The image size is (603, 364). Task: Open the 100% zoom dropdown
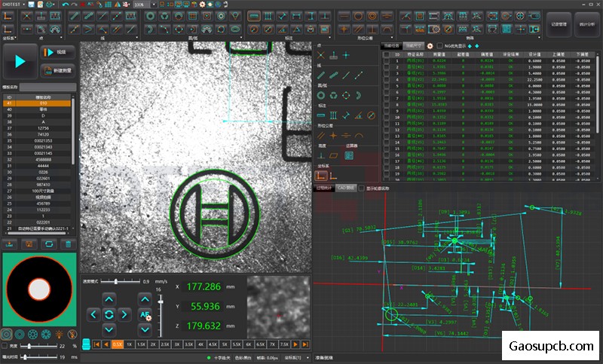pyautogui.click(x=154, y=5)
